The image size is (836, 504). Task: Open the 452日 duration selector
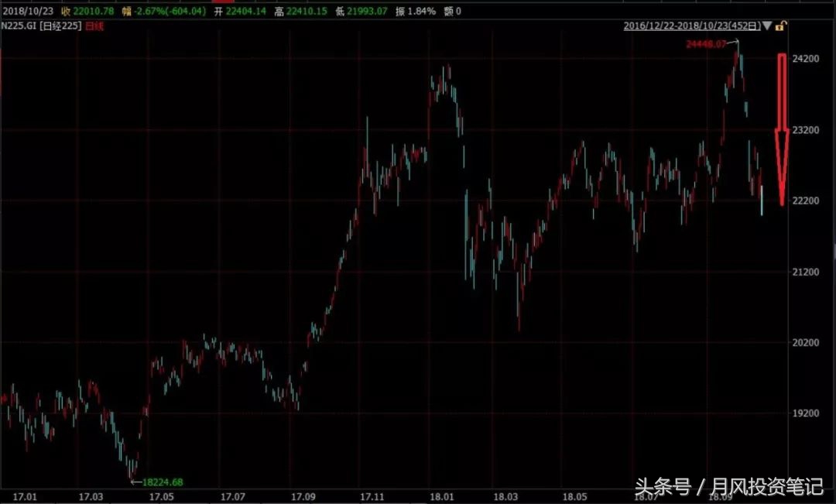747,26
